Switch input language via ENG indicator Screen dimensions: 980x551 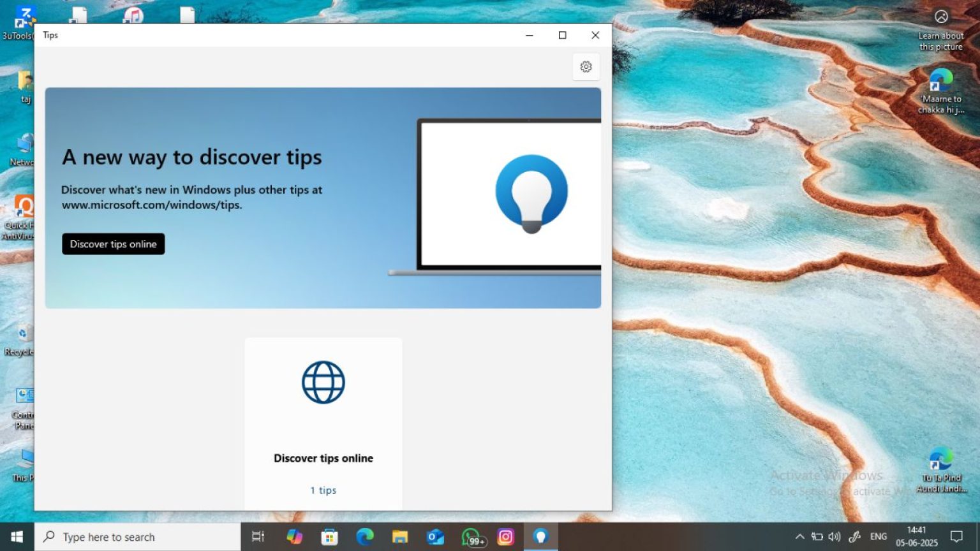[879, 537]
